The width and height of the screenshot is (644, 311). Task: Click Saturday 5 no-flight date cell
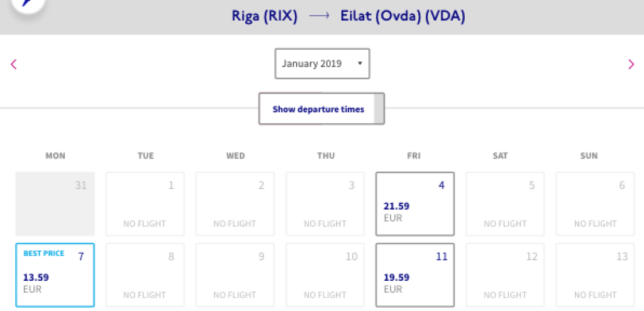click(x=505, y=204)
